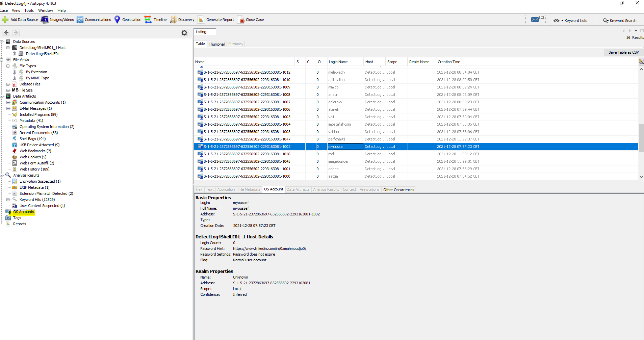Click the Generate Report icon
Image resolution: width=644 pixels, height=340 pixels.
pyautogui.click(x=201, y=20)
